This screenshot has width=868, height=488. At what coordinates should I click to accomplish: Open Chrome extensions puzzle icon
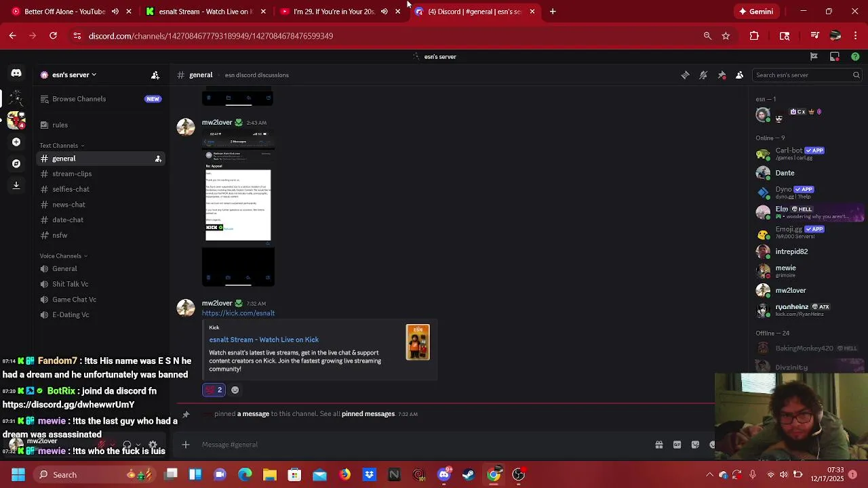click(x=754, y=36)
